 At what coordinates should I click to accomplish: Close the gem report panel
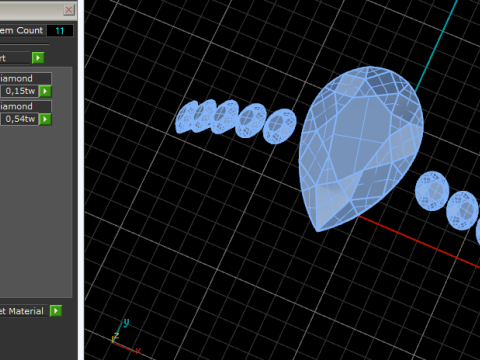69,10
